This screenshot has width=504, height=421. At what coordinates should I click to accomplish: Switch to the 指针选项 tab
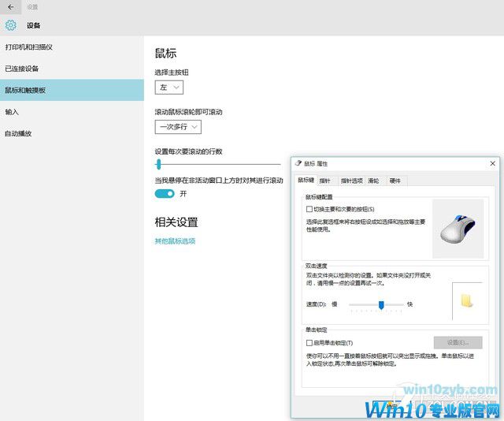tap(352, 181)
